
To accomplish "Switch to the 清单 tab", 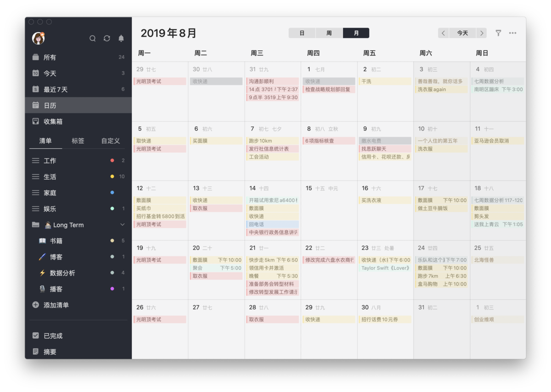I will (x=45, y=141).
